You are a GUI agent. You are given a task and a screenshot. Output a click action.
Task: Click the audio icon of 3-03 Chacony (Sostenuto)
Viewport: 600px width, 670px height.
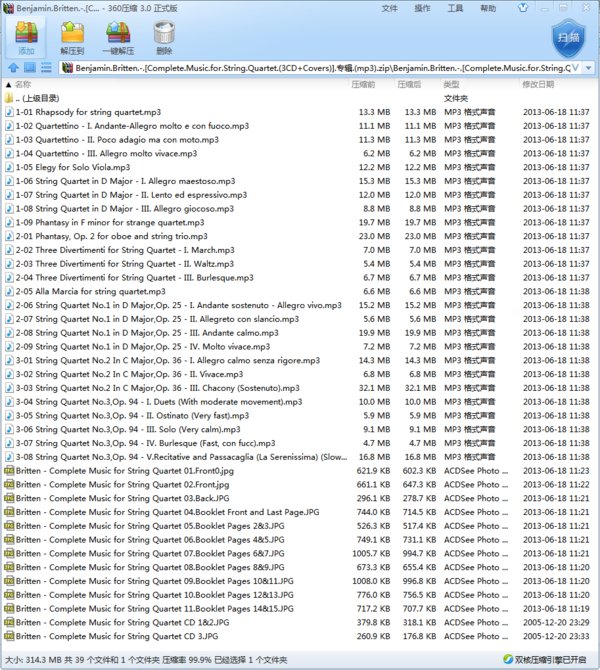click(9, 388)
